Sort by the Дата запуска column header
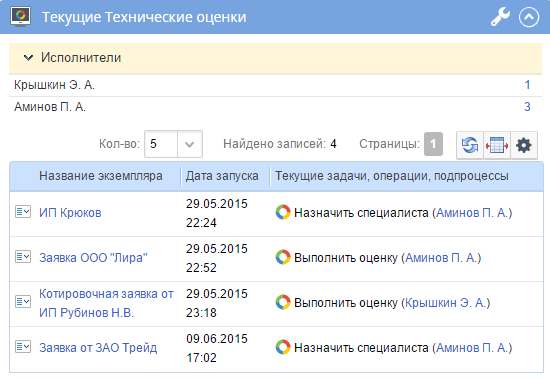 222,176
